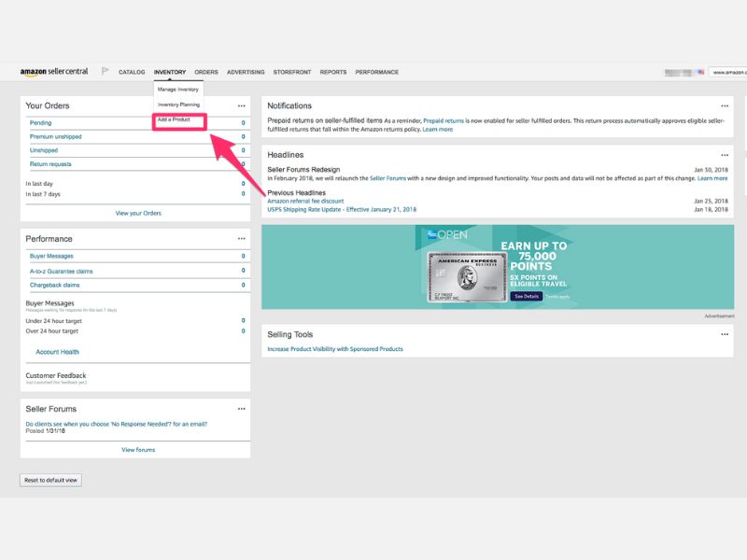The image size is (747, 560).
Task: Click the American Express card image
Action: (x=467, y=276)
